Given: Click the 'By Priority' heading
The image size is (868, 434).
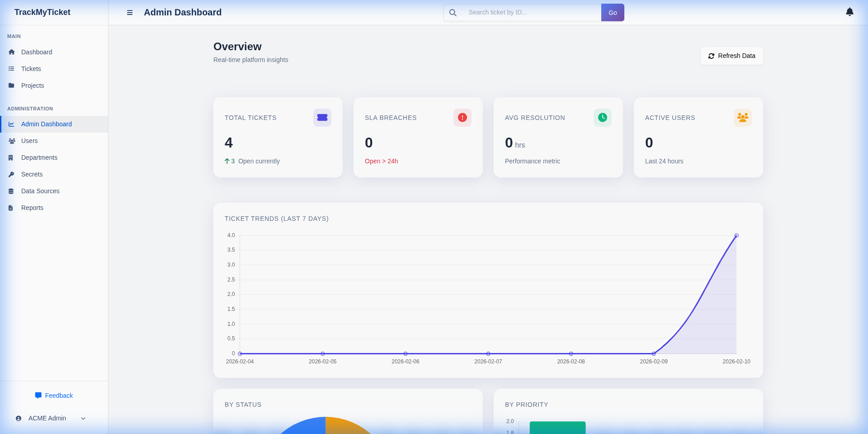Looking at the screenshot, I should tap(527, 405).
